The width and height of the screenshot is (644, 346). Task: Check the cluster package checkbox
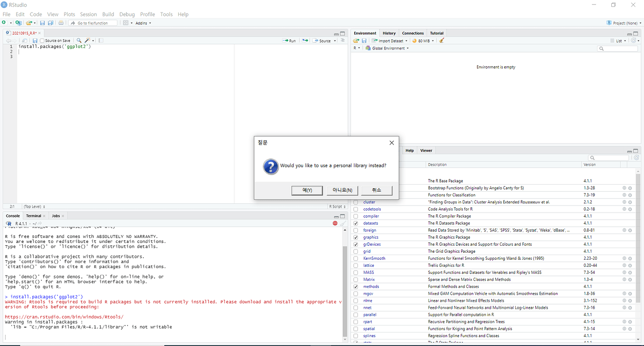pyautogui.click(x=356, y=202)
